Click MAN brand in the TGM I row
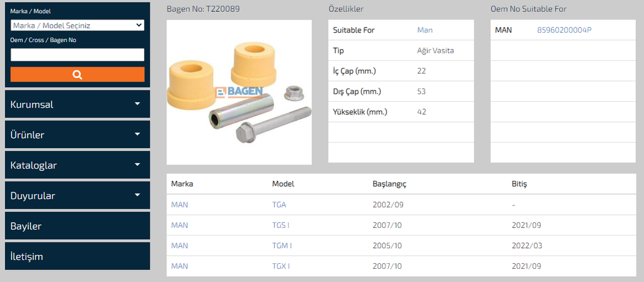Screen dimensions: 644x282 [x=179, y=246]
